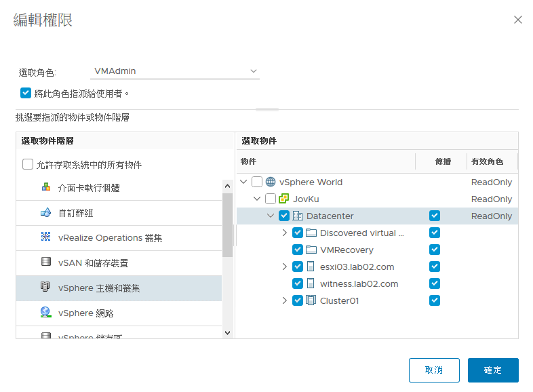Screen dimensions: 533x392
Task: Collapse the JovKu tree node
Action: click(x=257, y=198)
